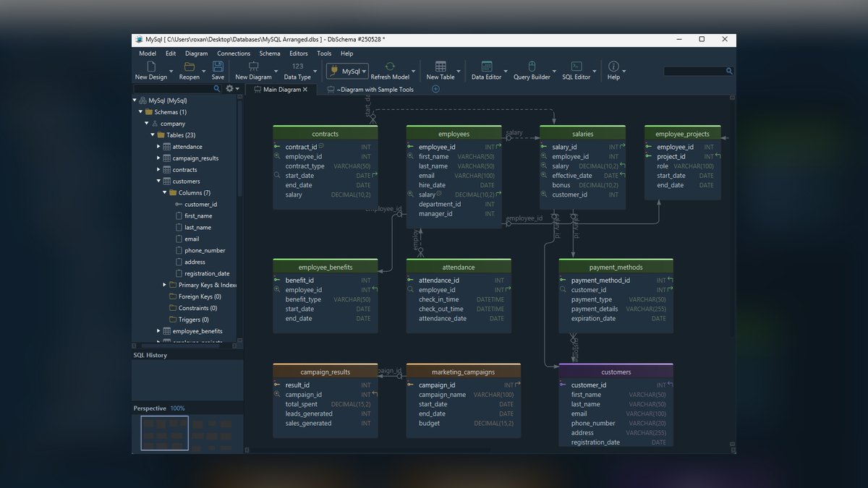Add a table with New Table icon

click(441, 67)
